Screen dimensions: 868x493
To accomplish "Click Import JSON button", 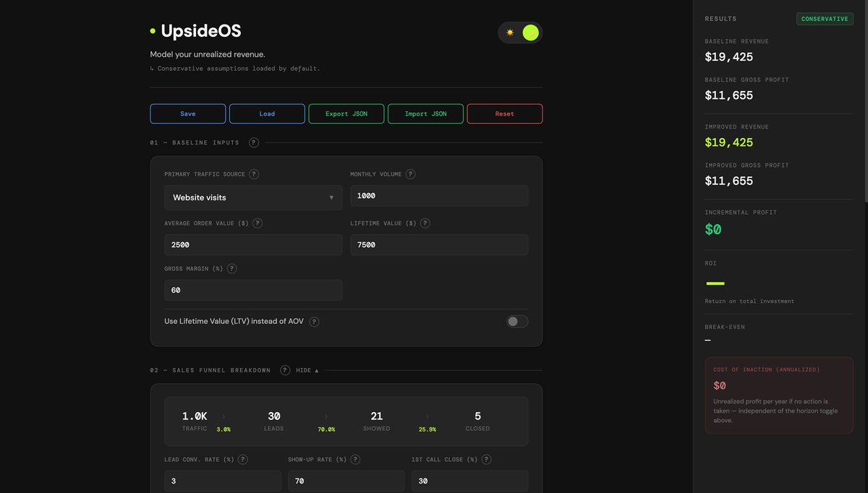I will (425, 113).
